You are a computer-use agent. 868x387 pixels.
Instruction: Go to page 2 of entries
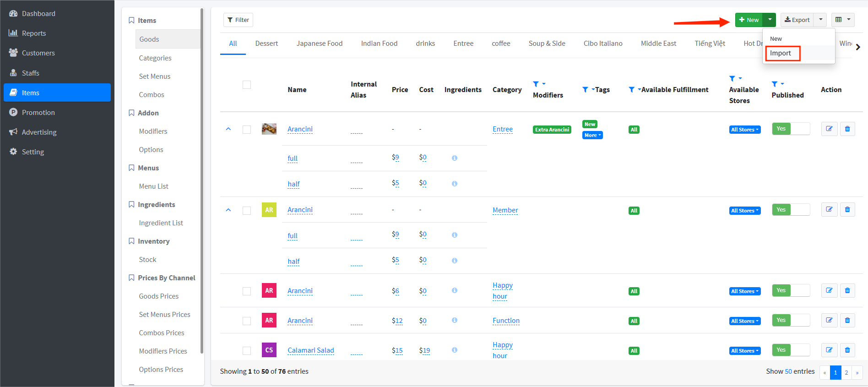[x=846, y=372]
